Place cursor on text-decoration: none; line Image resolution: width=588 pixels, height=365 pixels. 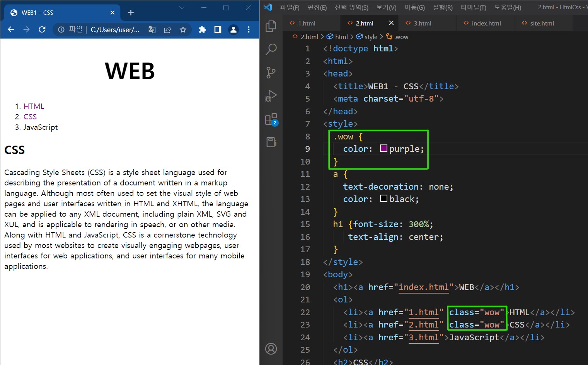398,187
